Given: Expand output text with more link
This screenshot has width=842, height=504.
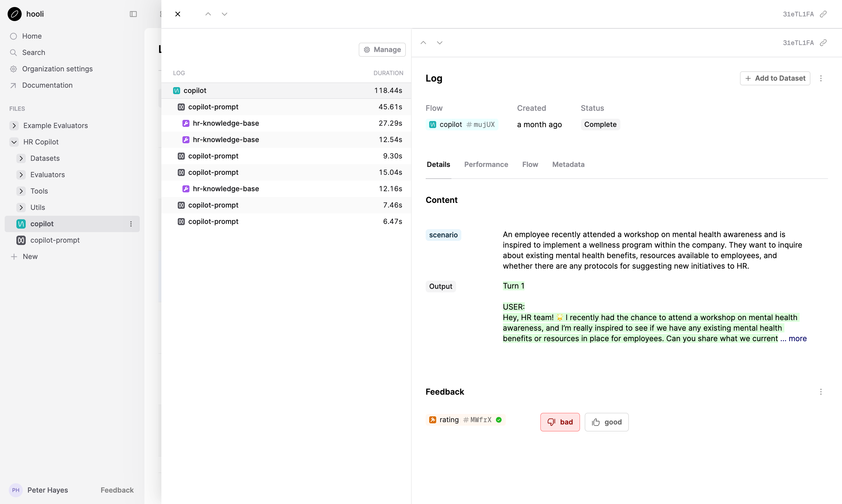Looking at the screenshot, I should coord(797,338).
